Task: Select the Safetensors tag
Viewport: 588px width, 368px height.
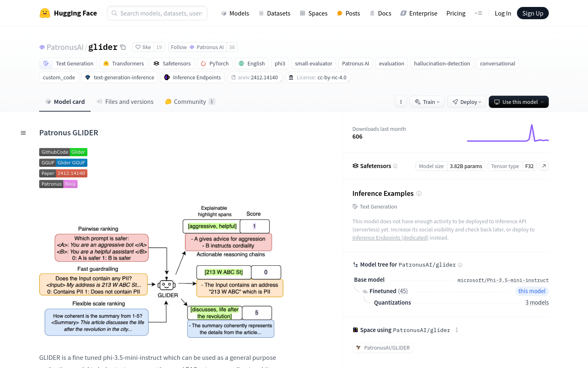Action: pyautogui.click(x=172, y=63)
